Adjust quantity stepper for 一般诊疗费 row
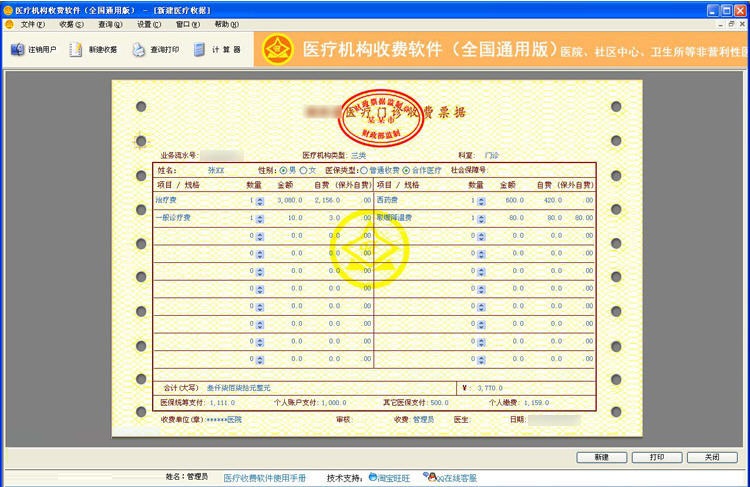 260,219
